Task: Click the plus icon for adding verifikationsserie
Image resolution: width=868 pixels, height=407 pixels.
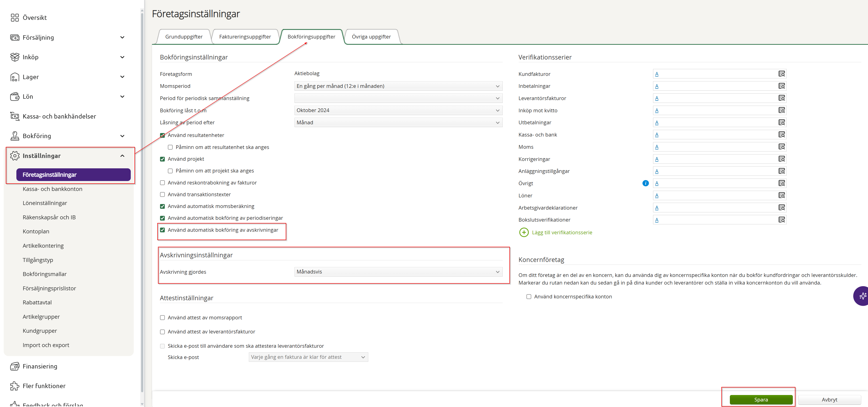Action: click(524, 232)
